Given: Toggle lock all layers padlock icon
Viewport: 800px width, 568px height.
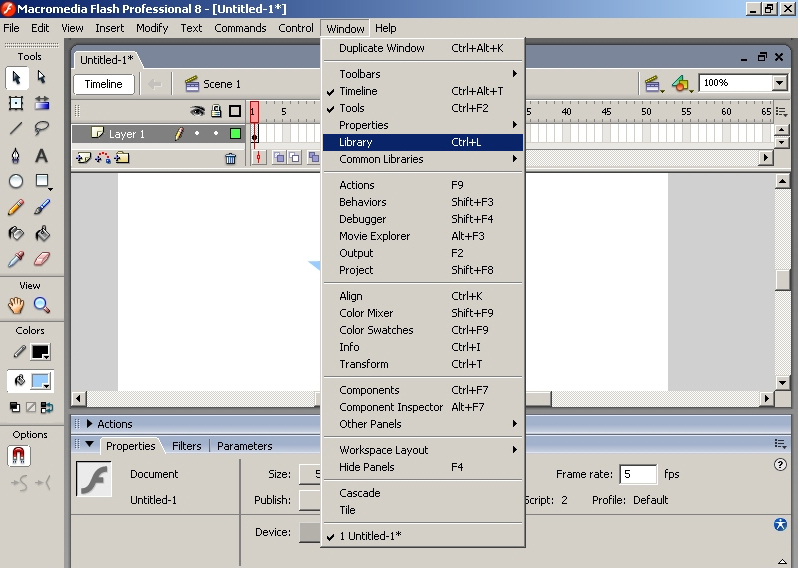Looking at the screenshot, I should [216, 111].
